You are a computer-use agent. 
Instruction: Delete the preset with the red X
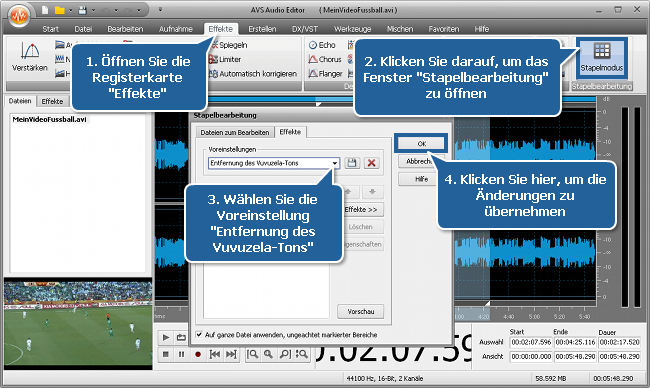click(372, 163)
